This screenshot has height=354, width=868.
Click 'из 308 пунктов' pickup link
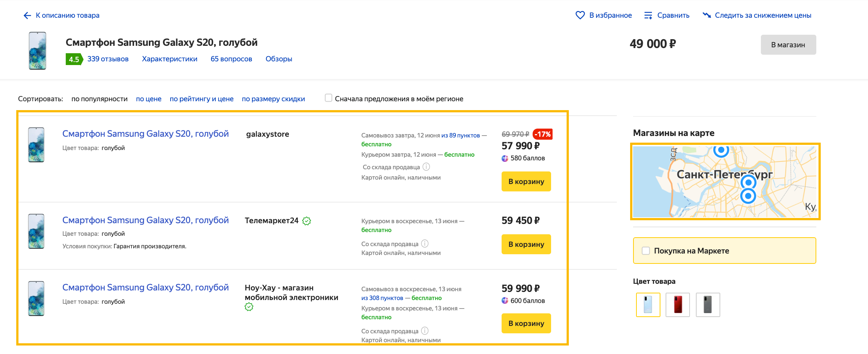[x=382, y=298]
